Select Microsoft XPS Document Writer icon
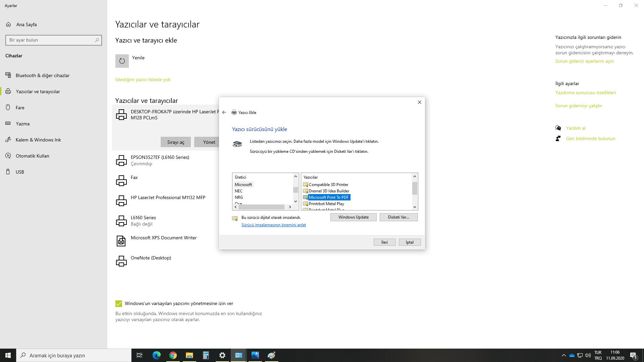 click(121, 241)
